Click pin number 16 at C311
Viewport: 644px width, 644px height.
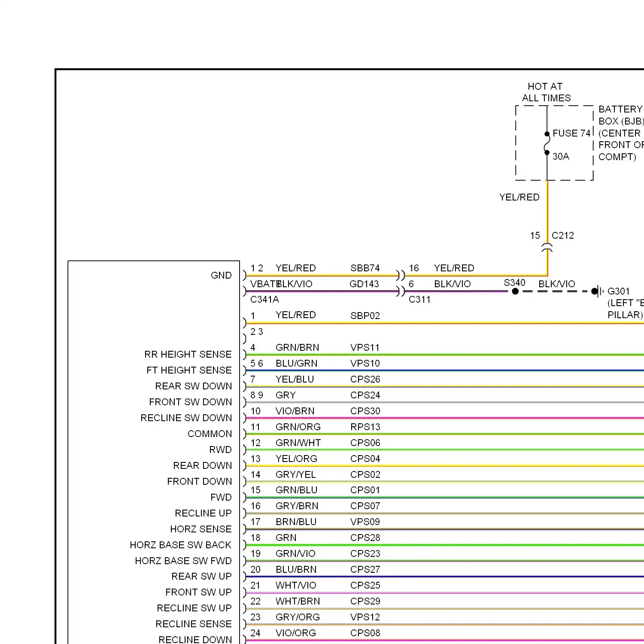point(413,268)
